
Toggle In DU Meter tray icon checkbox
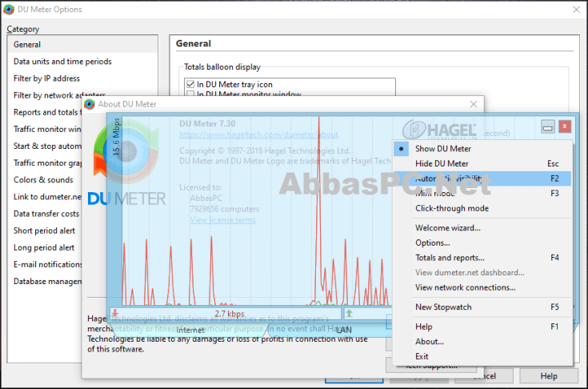click(190, 84)
